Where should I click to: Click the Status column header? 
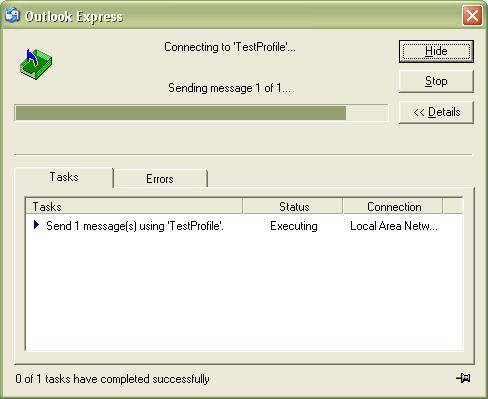tap(293, 207)
